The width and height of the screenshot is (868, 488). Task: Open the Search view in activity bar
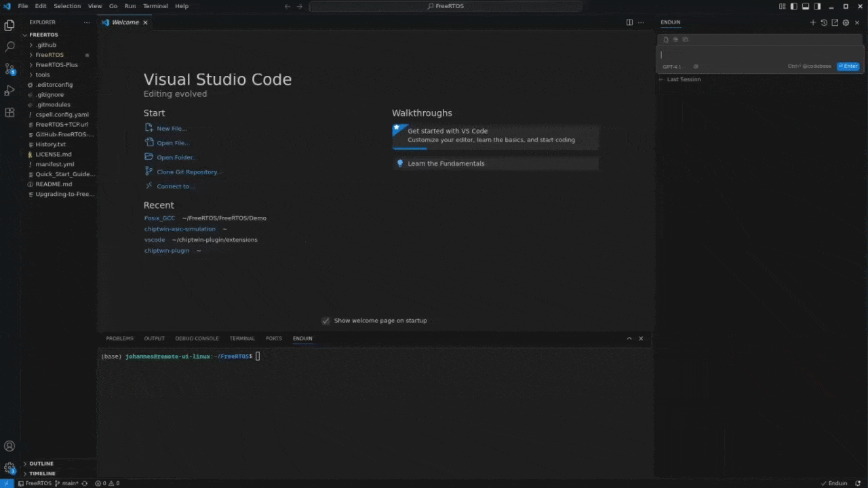[x=9, y=47]
